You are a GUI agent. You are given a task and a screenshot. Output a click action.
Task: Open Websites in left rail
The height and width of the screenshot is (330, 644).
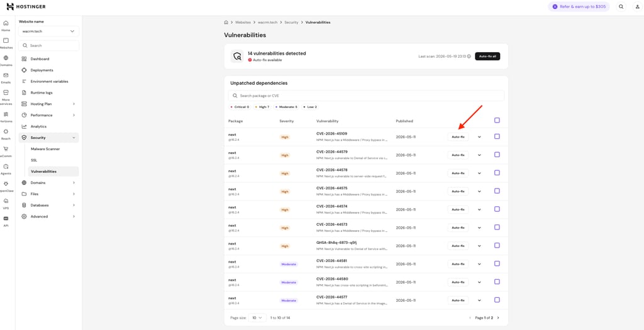[6, 43]
